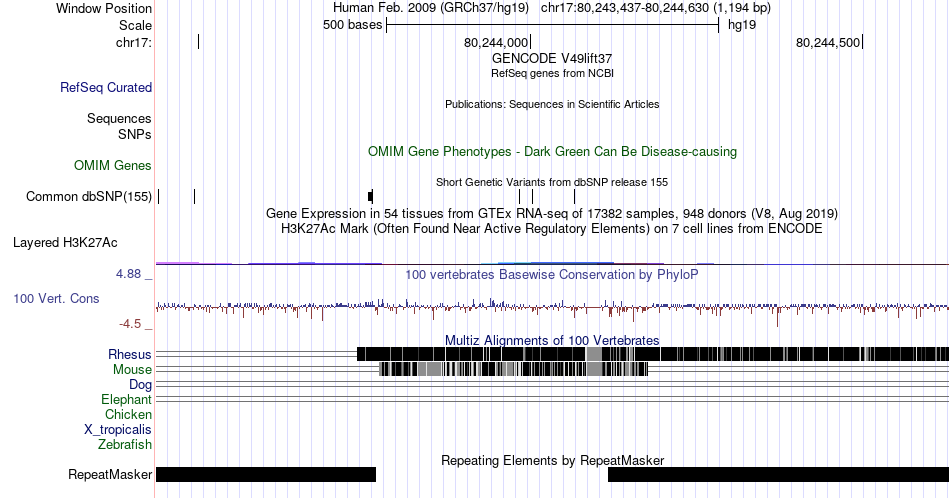The height and width of the screenshot is (498, 950).
Task: Select the Elephant species label
Action: pyautogui.click(x=127, y=399)
